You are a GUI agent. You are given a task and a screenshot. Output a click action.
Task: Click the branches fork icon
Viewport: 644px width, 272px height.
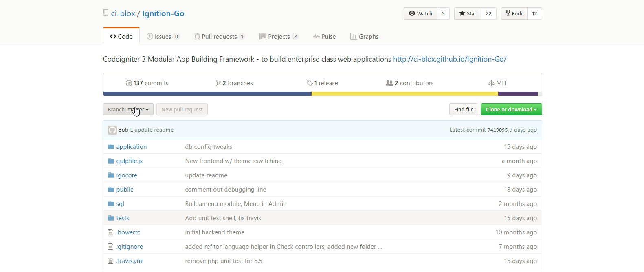218,83
